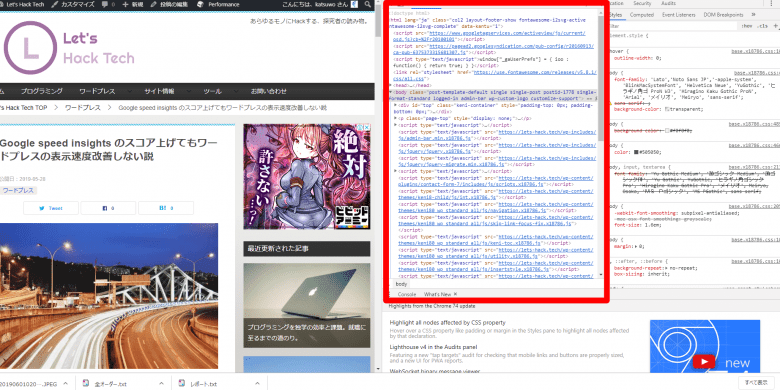This screenshot has height=390, width=780.
Task: Open the お問い合わせ nav menu item
Action: 269,91
